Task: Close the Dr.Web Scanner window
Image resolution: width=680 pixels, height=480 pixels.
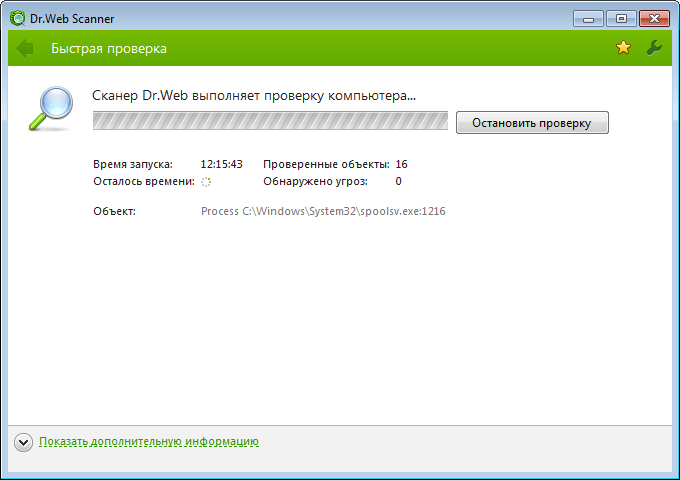Action: pos(653,18)
